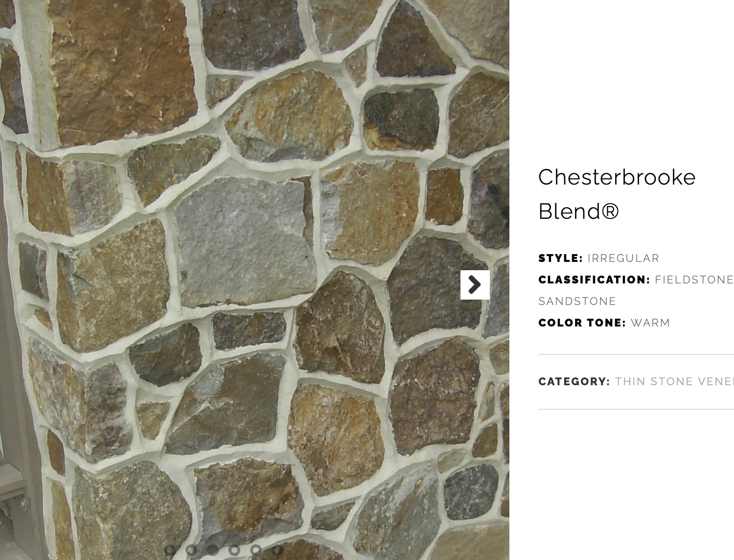This screenshot has width=734, height=560.
Task: Click the Category label
Action: tap(574, 381)
